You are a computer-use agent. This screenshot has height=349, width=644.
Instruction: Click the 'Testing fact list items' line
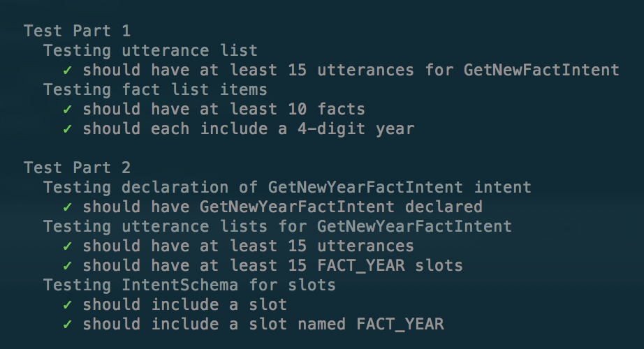tap(155, 89)
